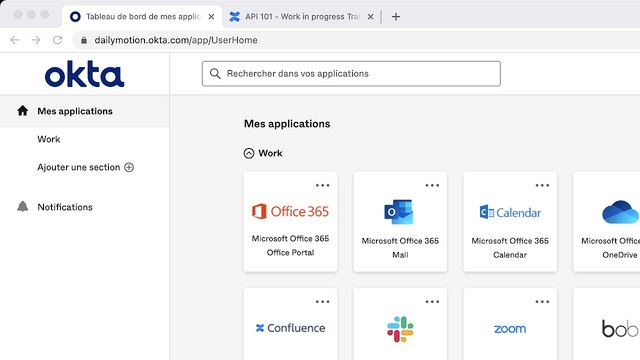Launch the Slack app icon
The image size is (640, 360).
(400, 329)
